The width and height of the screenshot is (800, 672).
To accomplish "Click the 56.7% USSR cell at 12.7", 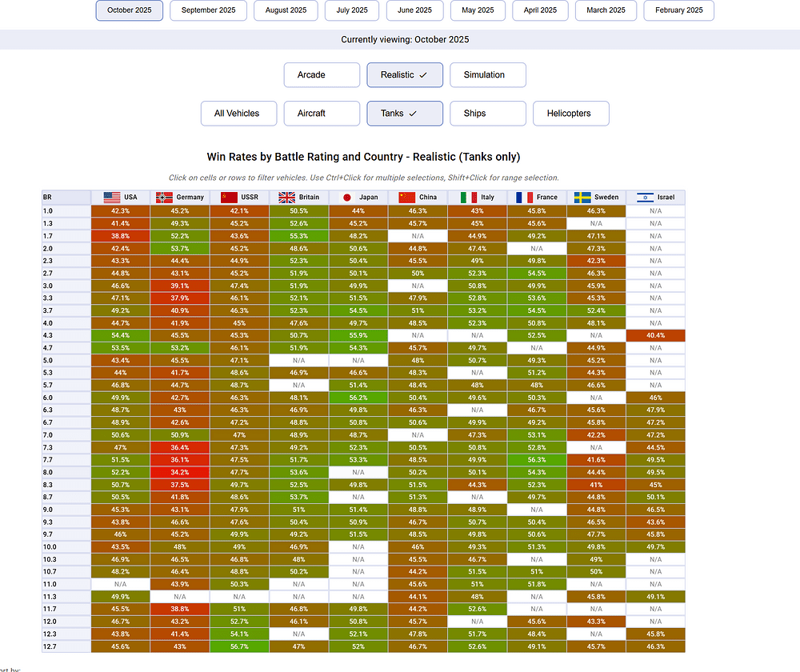I will [x=239, y=646].
